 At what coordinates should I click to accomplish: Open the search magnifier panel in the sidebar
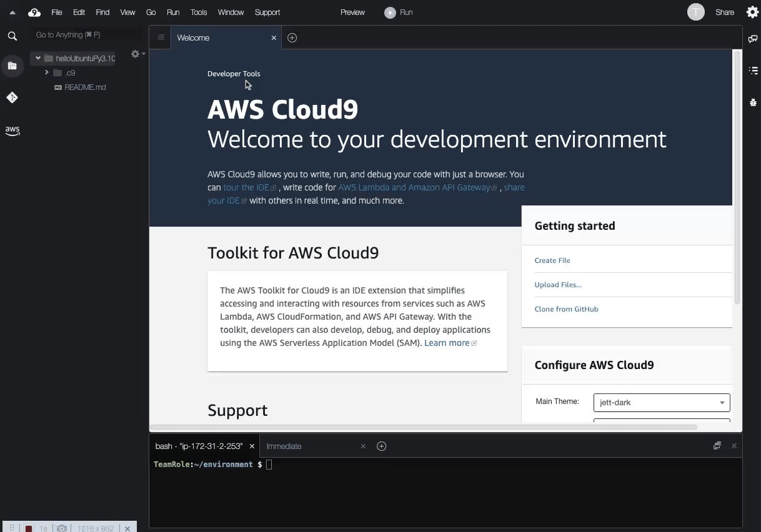pyautogui.click(x=12, y=36)
